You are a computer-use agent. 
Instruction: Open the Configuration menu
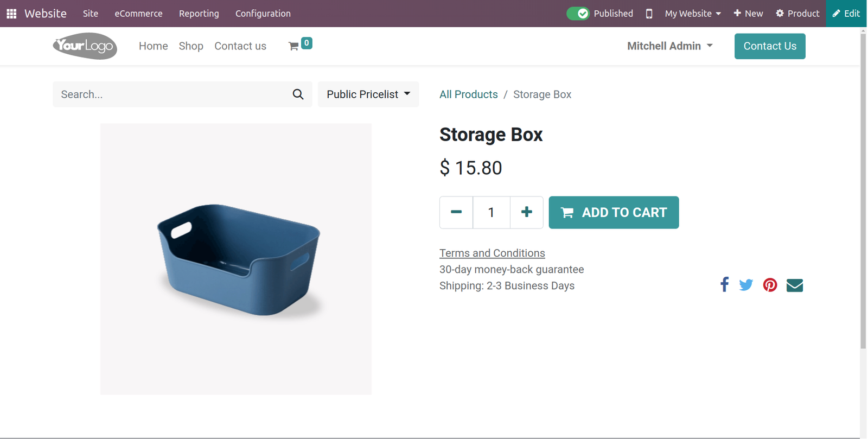(x=263, y=14)
